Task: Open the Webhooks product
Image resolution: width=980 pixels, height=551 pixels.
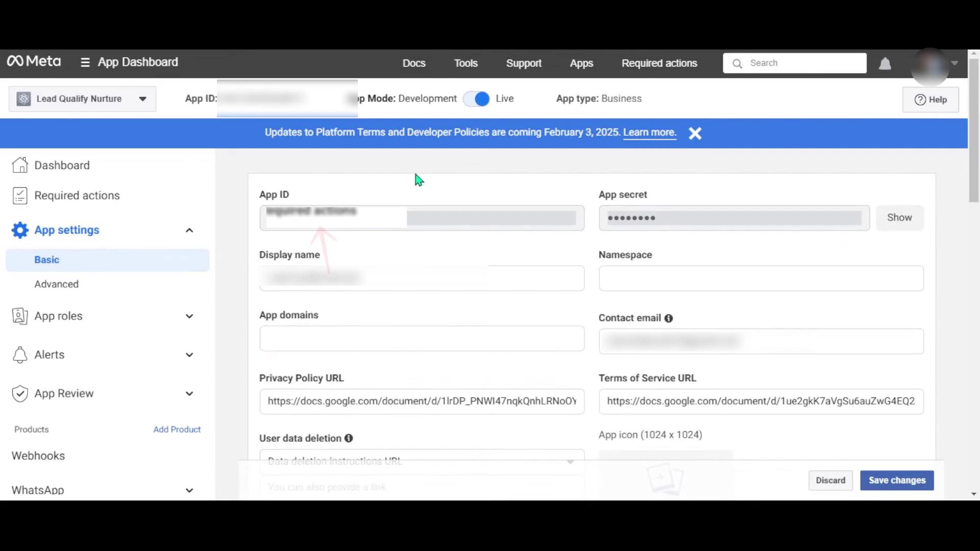Action: point(38,456)
